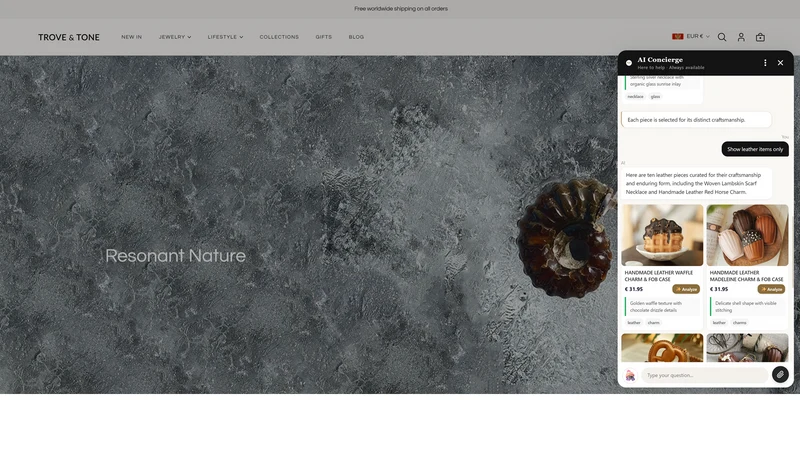Click the 'Free worldwide shipping on all orders' banner
This screenshot has height=450, width=800.
tap(401, 9)
